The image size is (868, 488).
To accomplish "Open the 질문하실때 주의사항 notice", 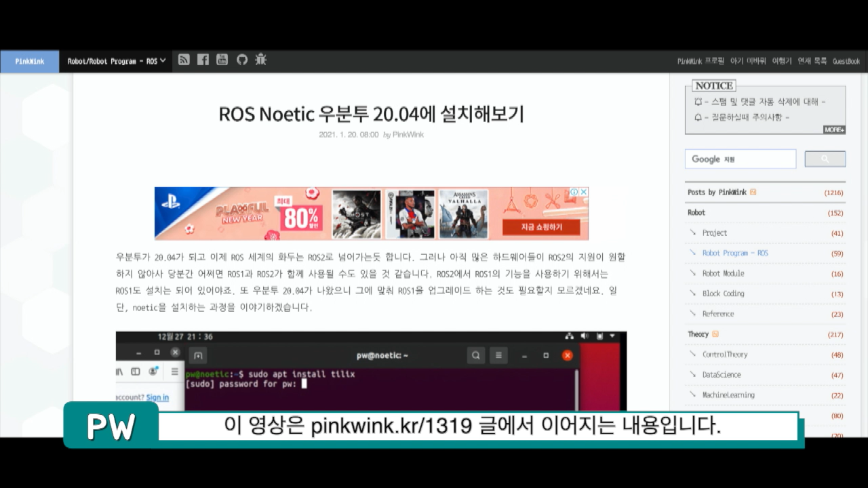I will point(747,117).
